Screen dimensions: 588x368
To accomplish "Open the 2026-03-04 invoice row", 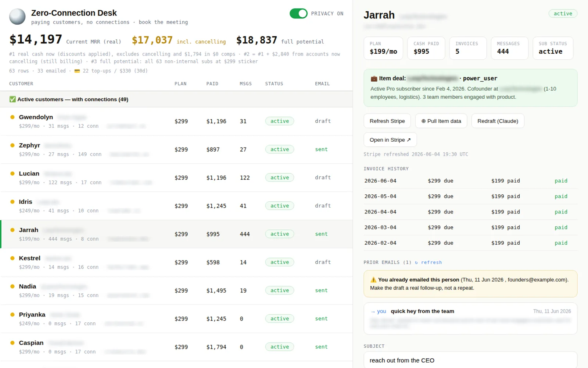I will [x=470, y=227].
